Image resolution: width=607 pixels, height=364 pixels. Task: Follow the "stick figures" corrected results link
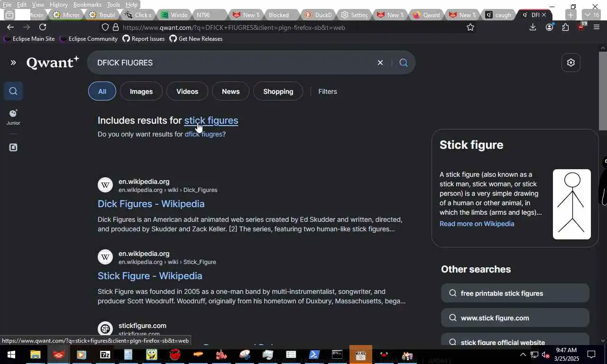[x=211, y=120]
